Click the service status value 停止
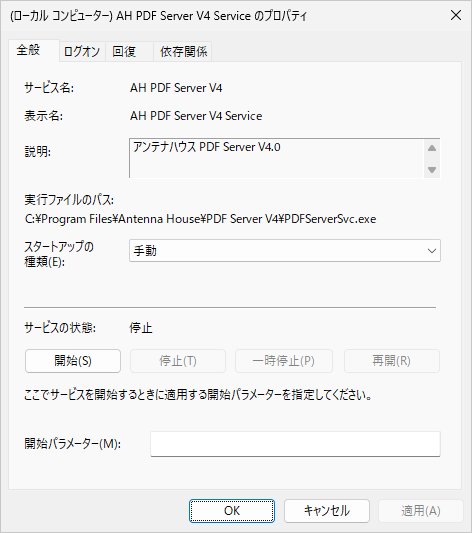This screenshot has width=472, height=533. (x=141, y=328)
